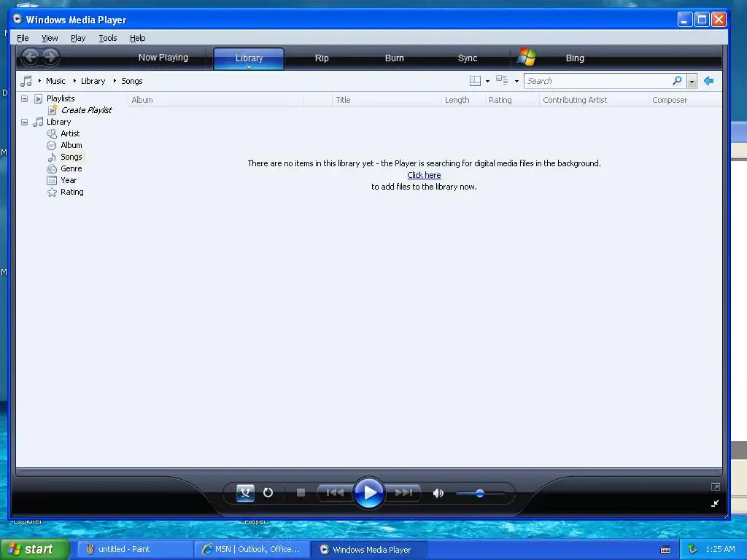Click the View options icon
Viewport: 747px width, 560px height.
click(x=502, y=80)
